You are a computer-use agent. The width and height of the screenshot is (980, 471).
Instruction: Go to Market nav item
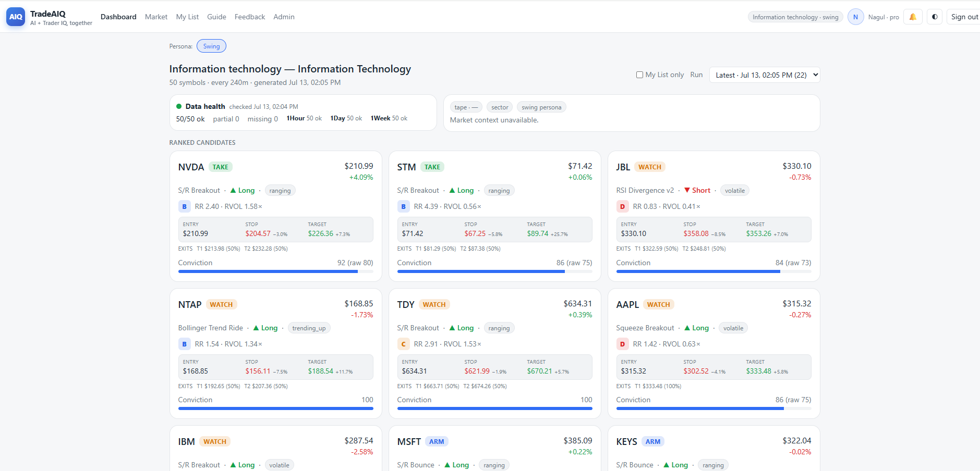(x=156, y=17)
